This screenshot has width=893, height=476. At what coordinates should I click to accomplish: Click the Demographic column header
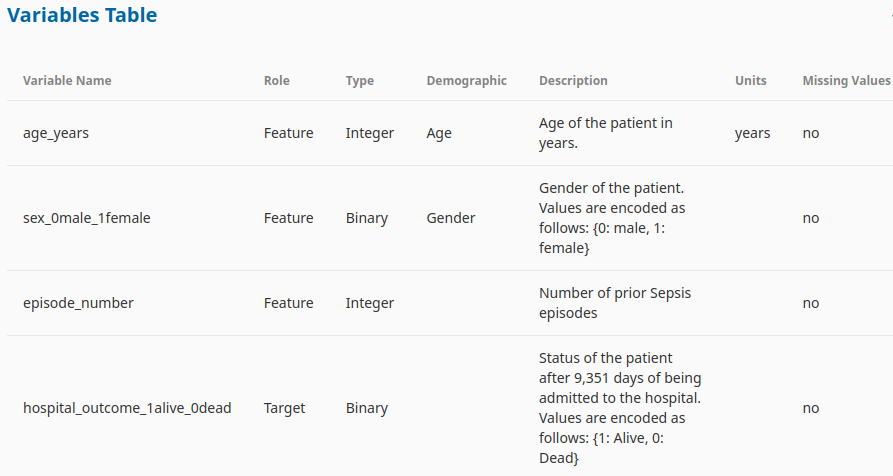tap(466, 81)
